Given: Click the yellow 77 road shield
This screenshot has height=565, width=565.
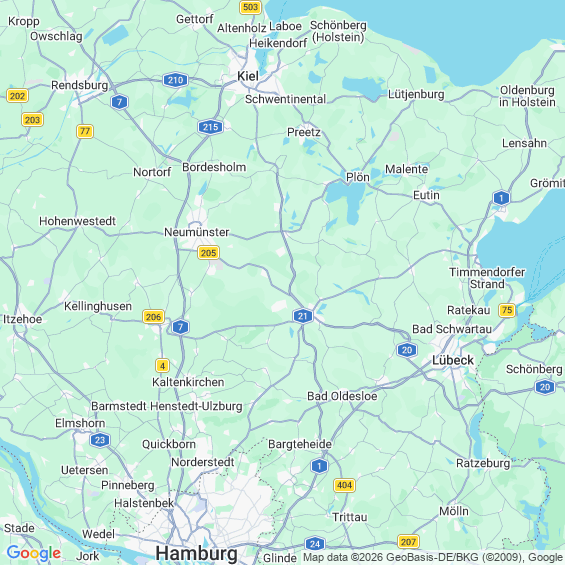Looking at the screenshot, I should click(x=85, y=131).
